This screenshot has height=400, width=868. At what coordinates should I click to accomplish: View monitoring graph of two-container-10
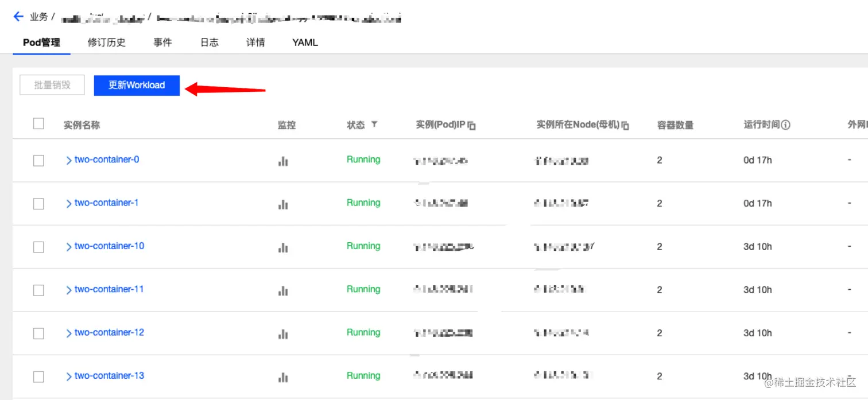tap(282, 248)
